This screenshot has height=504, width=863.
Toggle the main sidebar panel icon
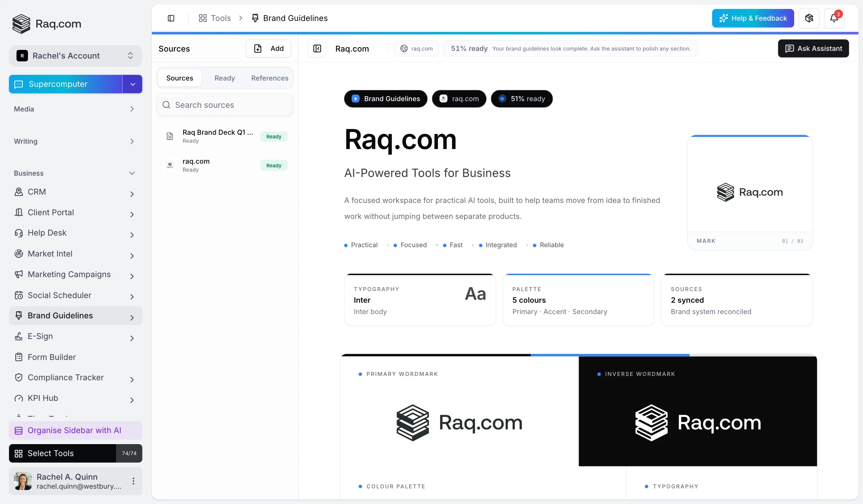171,18
